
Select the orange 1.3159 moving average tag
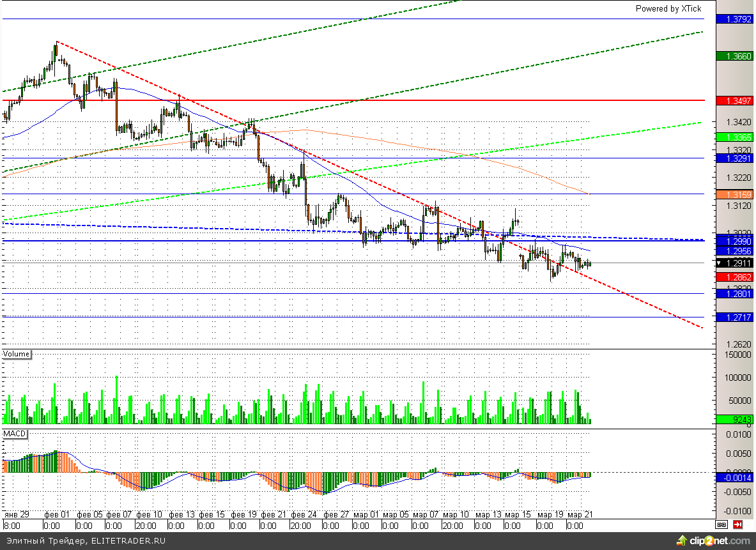pyautogui.click(x=736, y=194)
